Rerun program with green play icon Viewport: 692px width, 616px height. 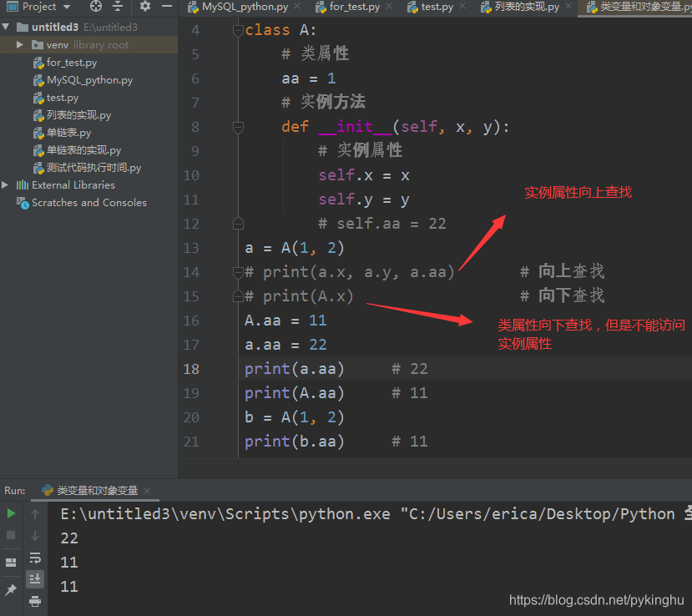click(11, 513)
